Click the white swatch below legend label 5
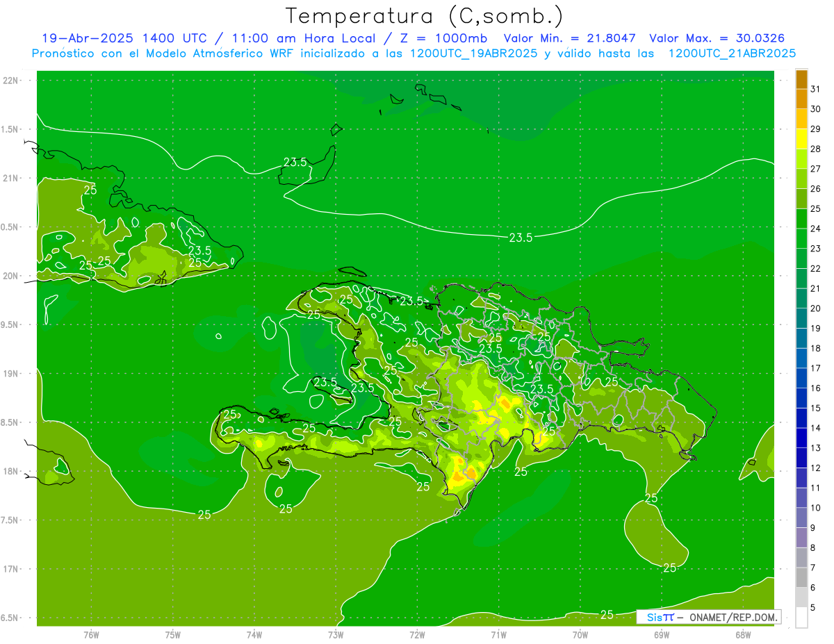 [801, 617]
